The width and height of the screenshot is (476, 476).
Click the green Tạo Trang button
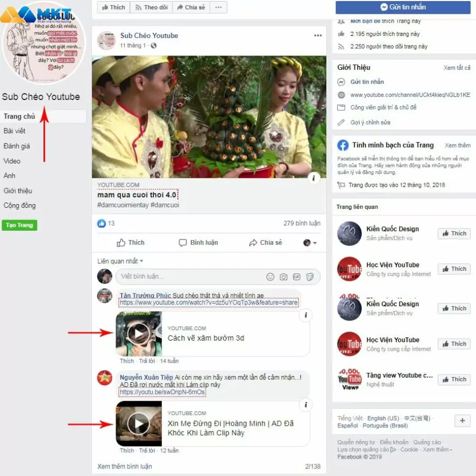20,225
